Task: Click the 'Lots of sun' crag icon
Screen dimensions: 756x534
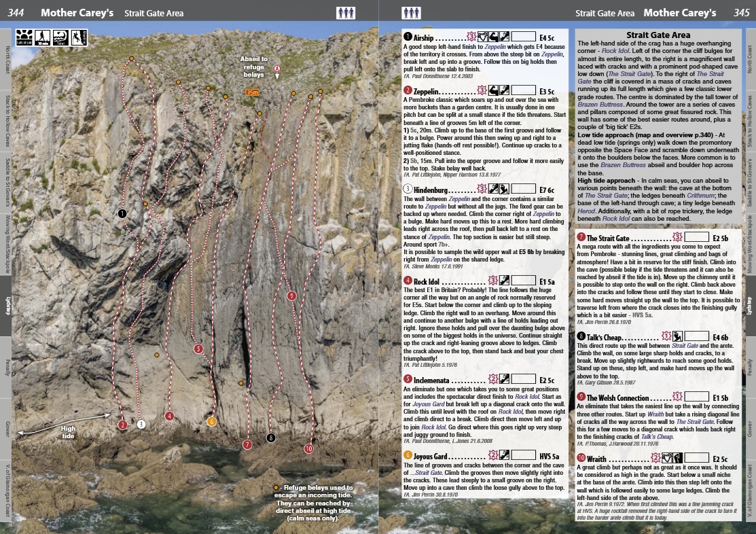Action: (23, 37)
